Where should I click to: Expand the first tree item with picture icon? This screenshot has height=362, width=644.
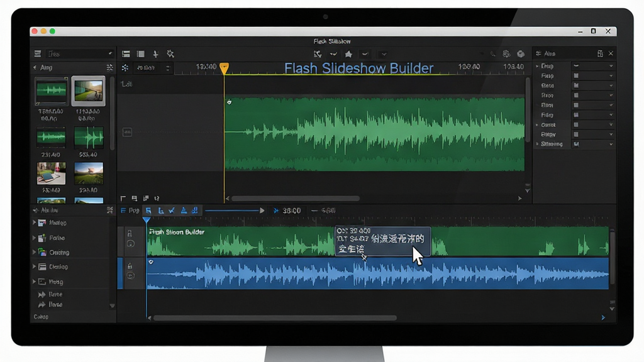(x=35, y=222)
